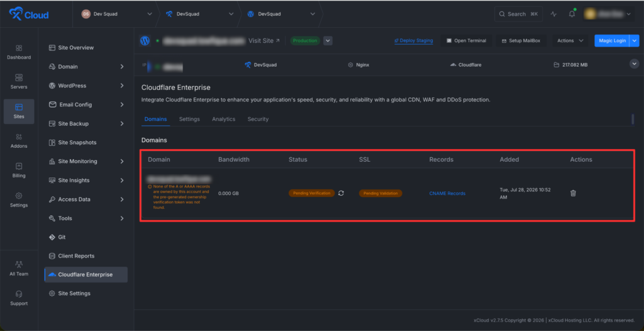Open the DevSquad WordPress site breadcrumb dropdown
The width and height of the screenshot is (644, 331).
point(281,14)
